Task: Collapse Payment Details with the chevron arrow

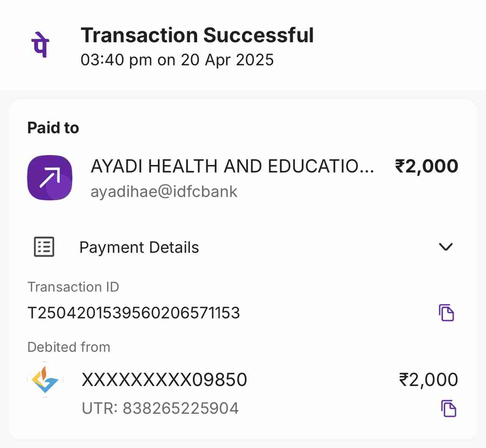Action: coord(445,247)
